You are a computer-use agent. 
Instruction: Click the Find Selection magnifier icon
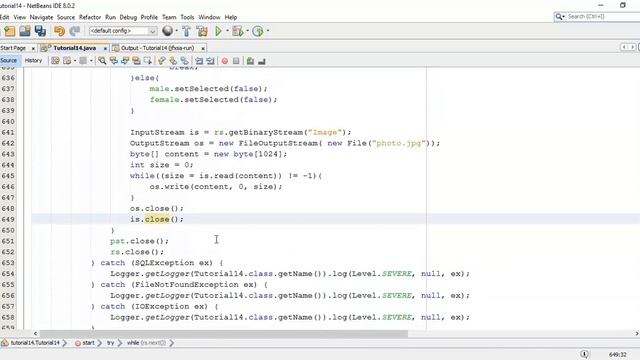pos(102,61)
